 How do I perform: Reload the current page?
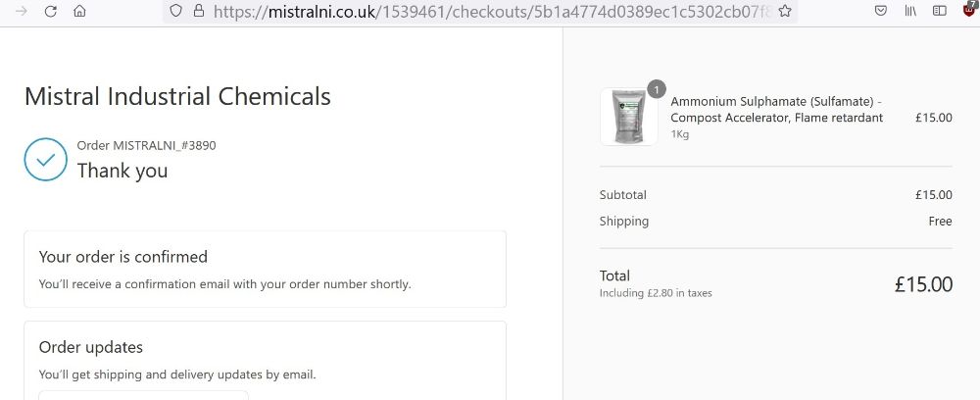coord(51,11)
